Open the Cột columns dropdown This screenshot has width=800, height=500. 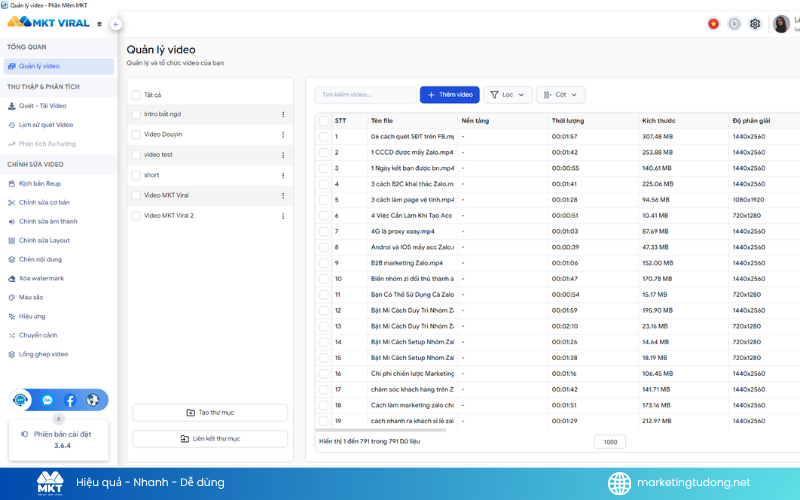560,95
